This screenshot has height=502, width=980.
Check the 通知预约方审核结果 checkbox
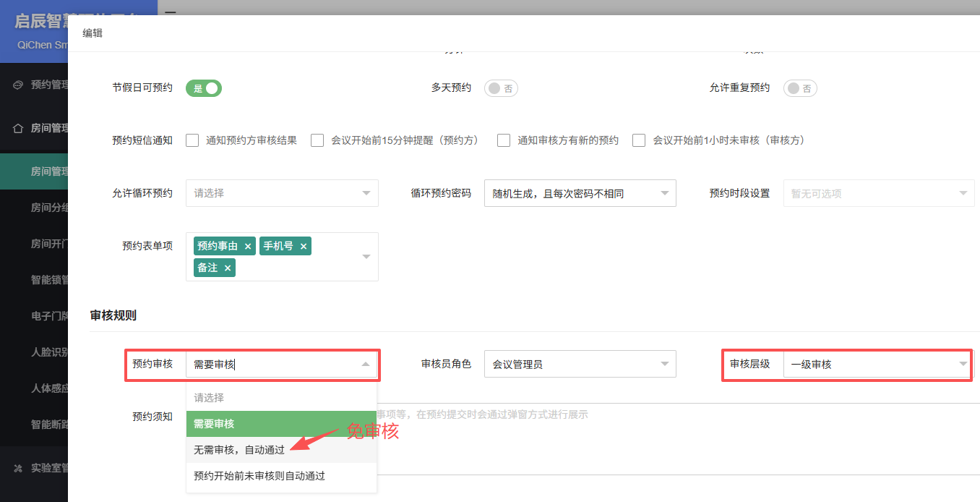(x=192, y=140)
